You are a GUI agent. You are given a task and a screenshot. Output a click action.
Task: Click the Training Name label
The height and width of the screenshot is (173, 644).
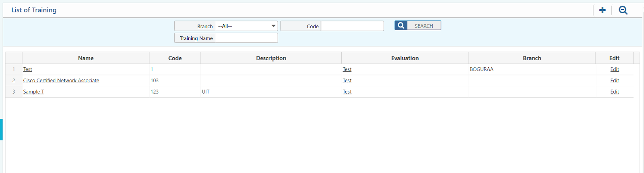point(196,38)
